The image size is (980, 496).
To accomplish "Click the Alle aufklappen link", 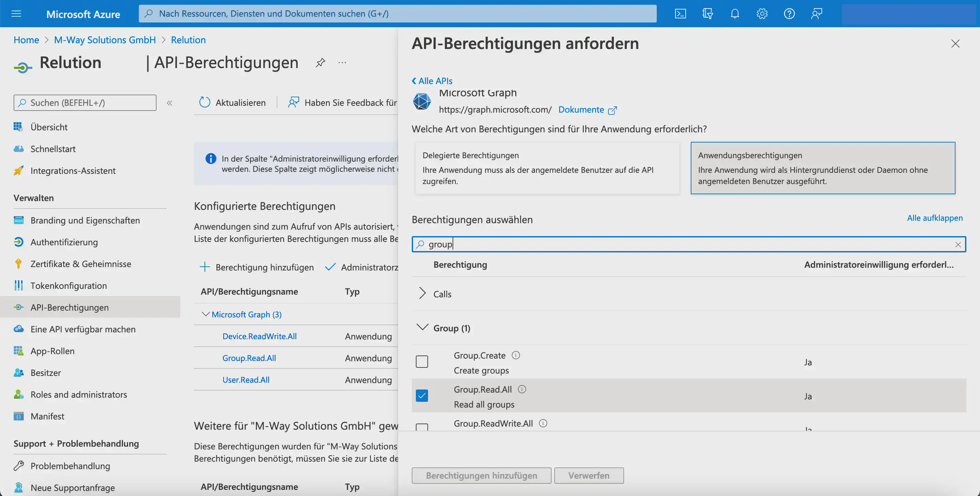I will pos(934,218).
